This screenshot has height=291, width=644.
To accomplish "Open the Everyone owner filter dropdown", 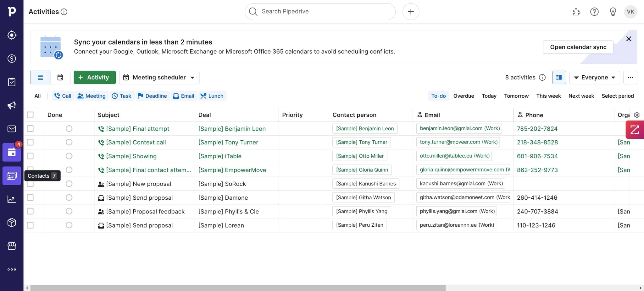I will [594, 78].
